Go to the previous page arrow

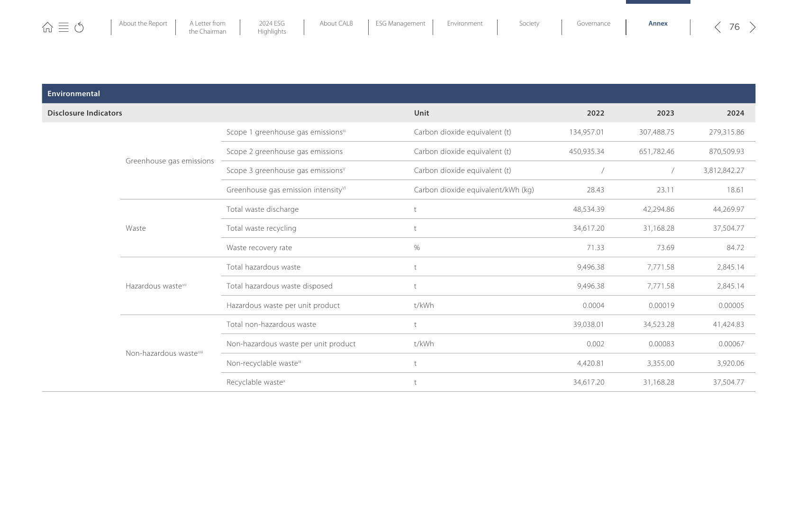coord(717,27)
